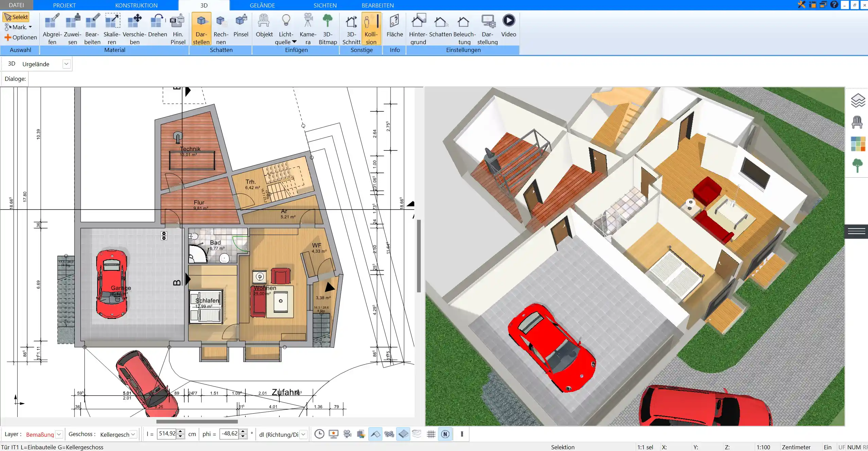
Task: Click the stacked pages color icon
Action: pyautogui.click(x=361, y=434)
